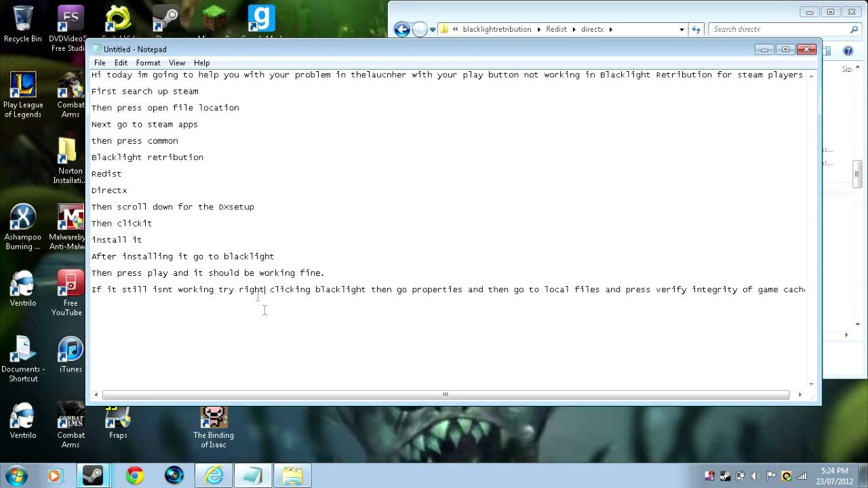The width and height of the screenshot is (868, 488).
Task: Click 'Redist' breadcrumb in Explorer address bar
Action: click(556, 29)
